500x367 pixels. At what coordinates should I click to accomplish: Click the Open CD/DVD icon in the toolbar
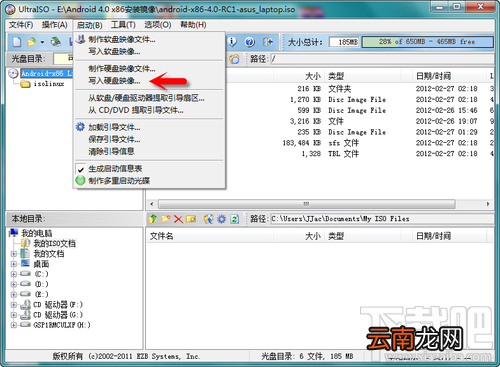56,42
